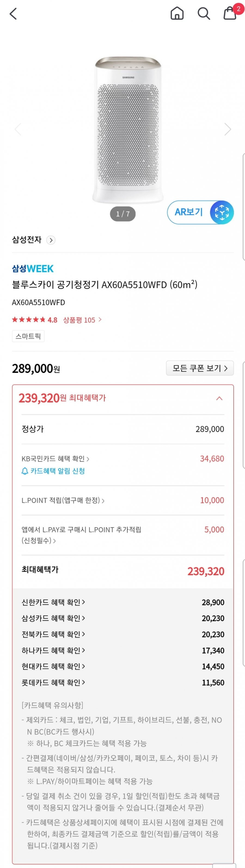The height and width of the screenshot is (868, 245).
Task: Show previous product image arrow
Action: pos(17,129)
